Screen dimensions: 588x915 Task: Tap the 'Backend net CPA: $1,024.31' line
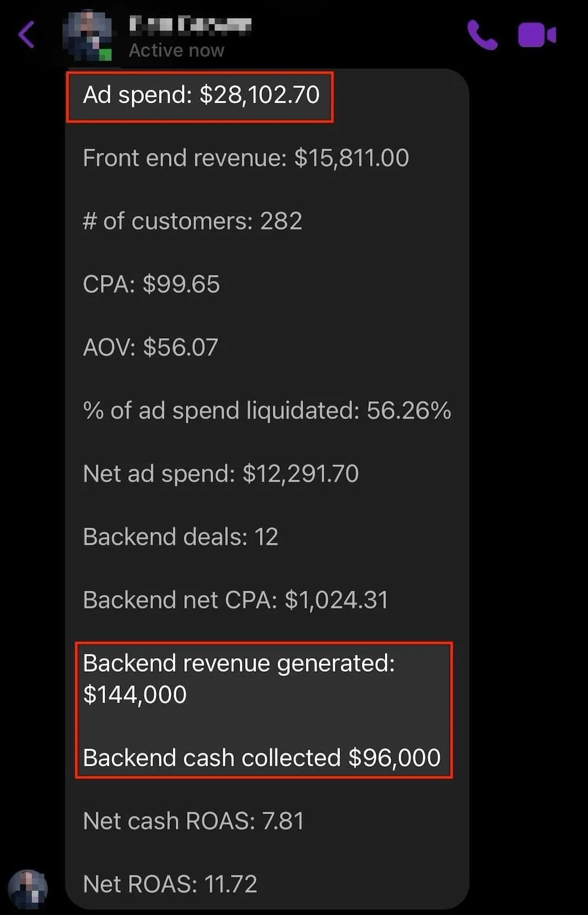point(236,600)
